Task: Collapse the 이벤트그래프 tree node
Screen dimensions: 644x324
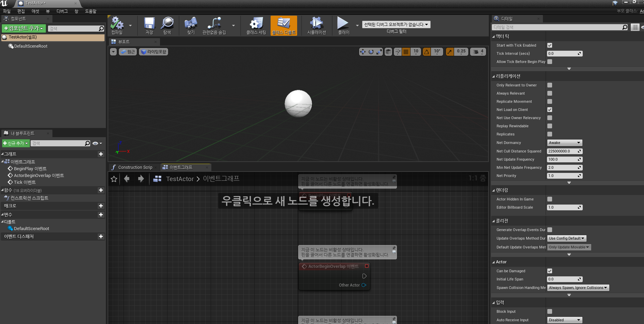Action: [2, 162]
